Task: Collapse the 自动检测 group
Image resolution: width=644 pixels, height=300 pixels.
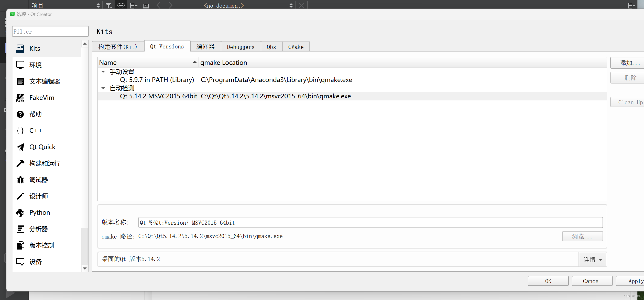Action: point(103,88)
